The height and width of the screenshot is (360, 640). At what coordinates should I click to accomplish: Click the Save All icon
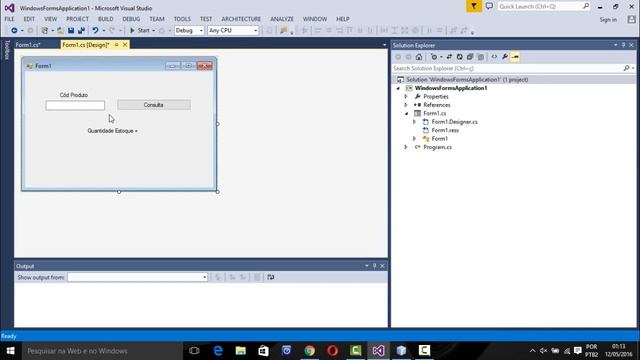pyautogui.click(x=81, y=31)
